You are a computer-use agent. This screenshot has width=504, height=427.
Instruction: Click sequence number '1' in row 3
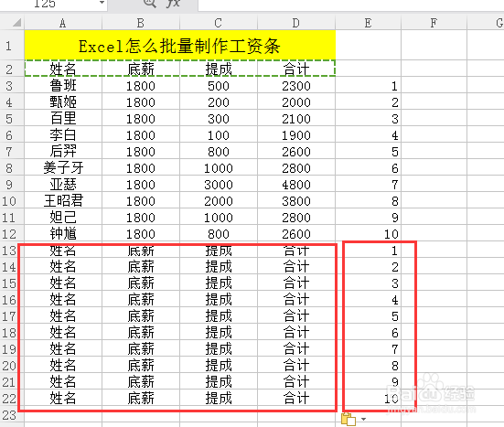click(369, 85)
